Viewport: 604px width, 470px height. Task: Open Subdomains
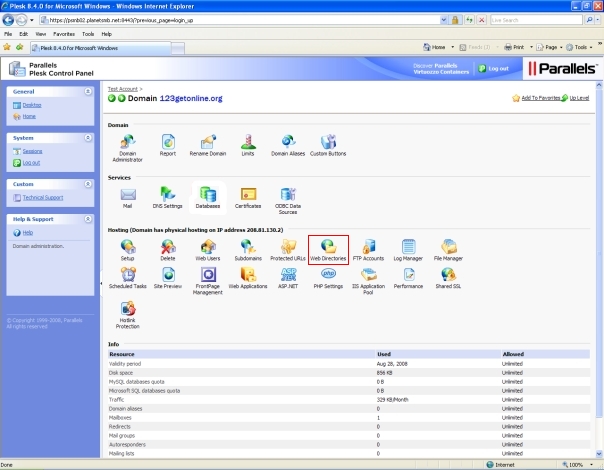[x=248, y=250]
